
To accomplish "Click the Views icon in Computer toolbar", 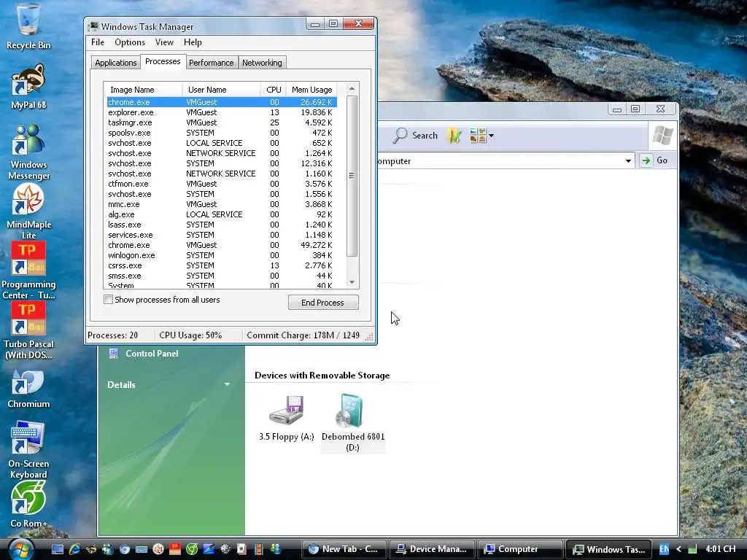I will [x=477, y=136].
